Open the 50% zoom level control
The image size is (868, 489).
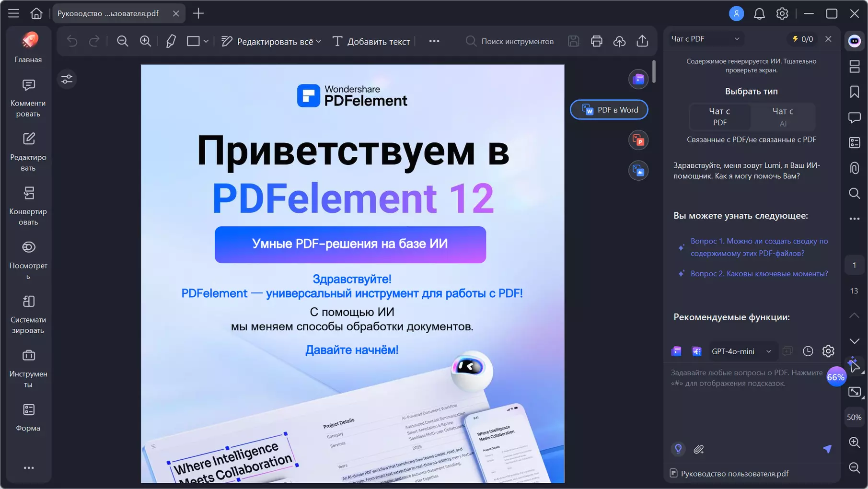tap(854, 417)
